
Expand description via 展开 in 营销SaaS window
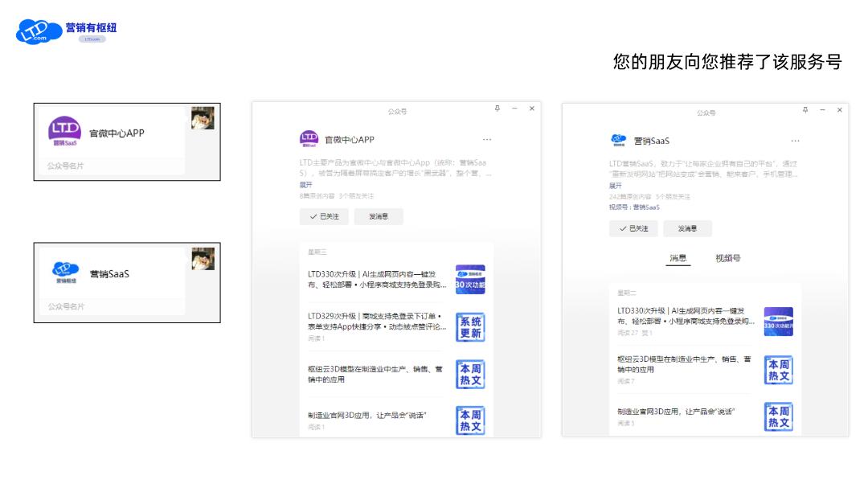(615, 187)
